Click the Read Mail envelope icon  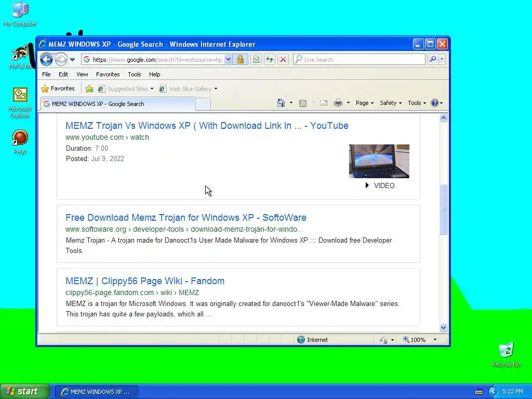pos(324,103)
